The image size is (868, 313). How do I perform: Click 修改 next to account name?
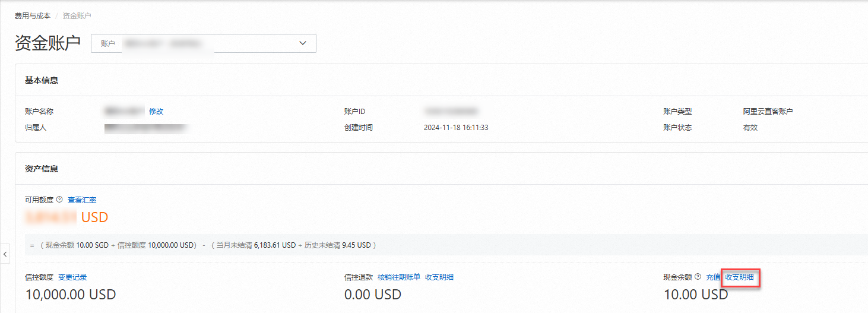tap(156, 112)
